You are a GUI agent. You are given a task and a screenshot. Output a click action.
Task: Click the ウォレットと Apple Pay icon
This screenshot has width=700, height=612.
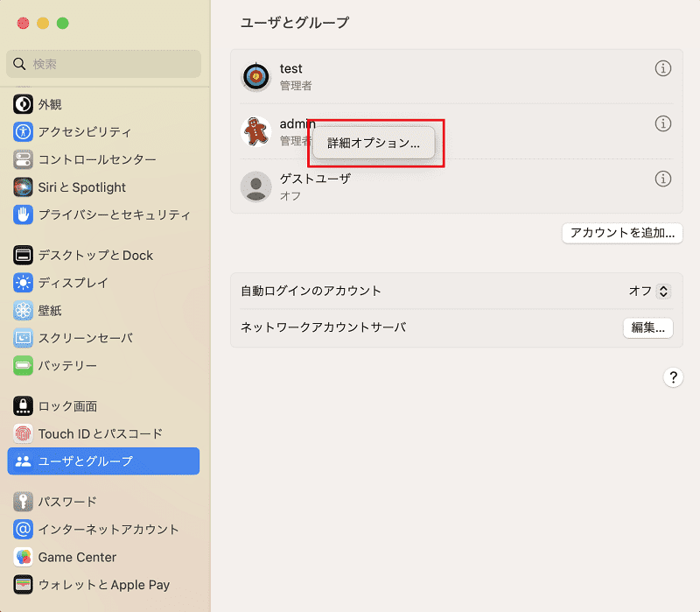point(23,585)
